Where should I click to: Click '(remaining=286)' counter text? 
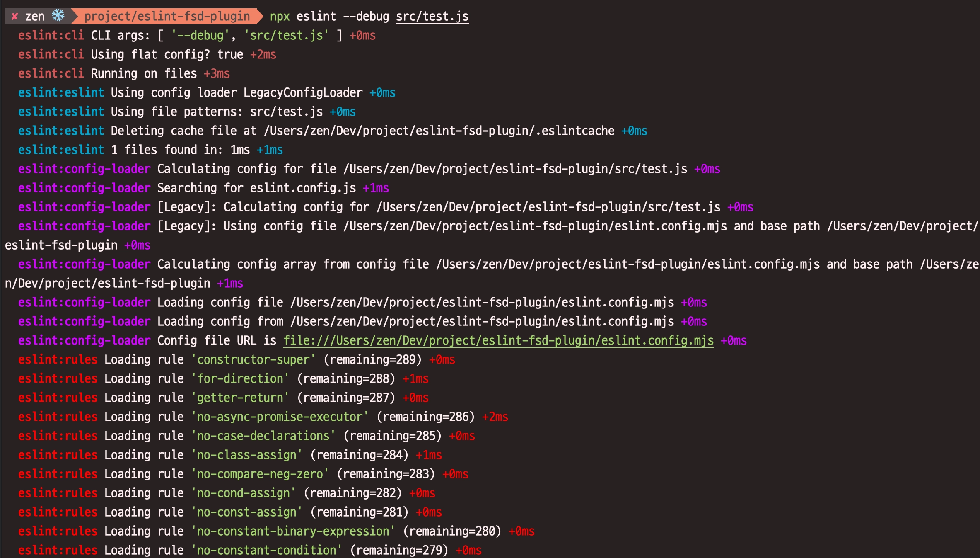[425, 417]
